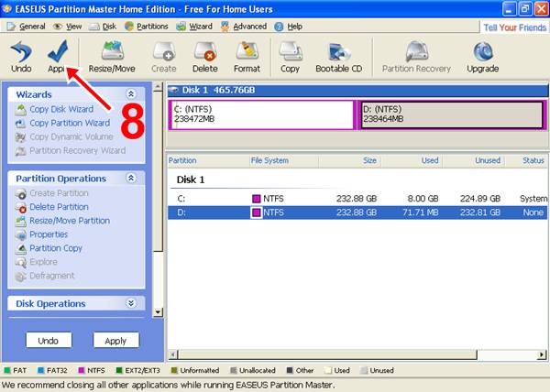This screenshot has width=550, height=392.
Task: Click the bottom Apply button
Action: [115, 340]
